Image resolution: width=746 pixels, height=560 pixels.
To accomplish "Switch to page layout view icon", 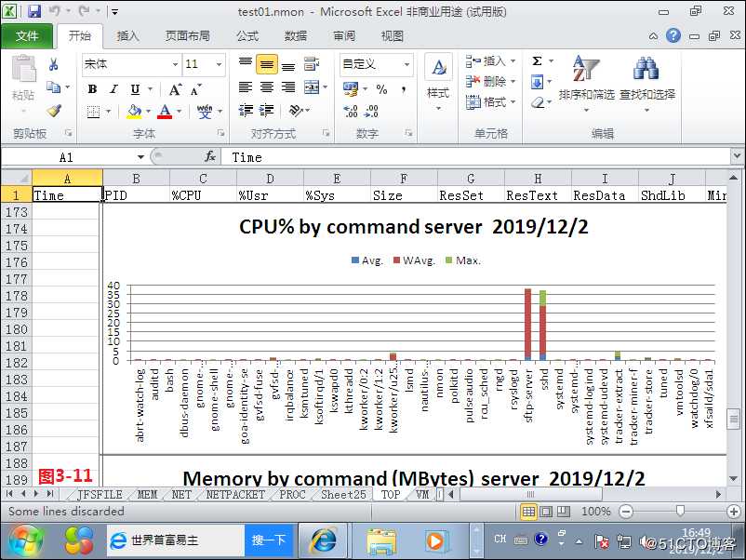I will tap(546, 512).
